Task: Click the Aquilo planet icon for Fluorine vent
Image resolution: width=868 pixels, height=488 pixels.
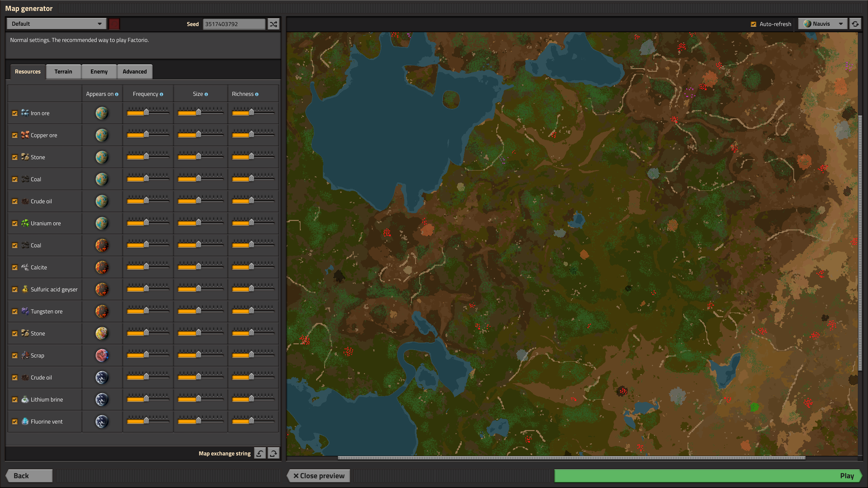Action: [102, 422]
